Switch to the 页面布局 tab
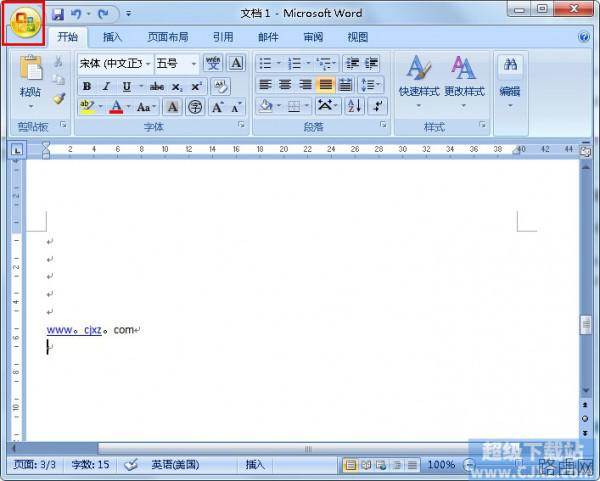Viewport: 600px width, 481px height. 168,37
